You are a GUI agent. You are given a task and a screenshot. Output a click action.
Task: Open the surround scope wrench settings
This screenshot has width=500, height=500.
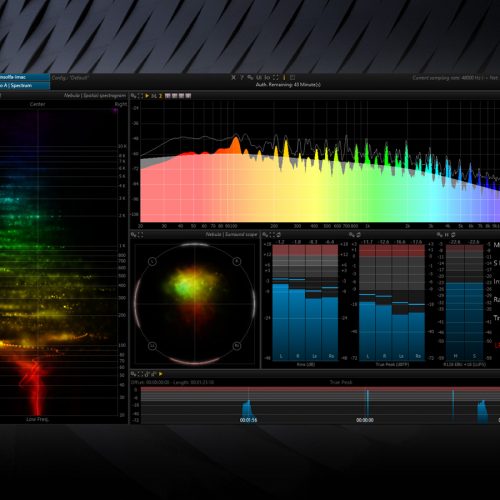(x=133, y=235)
